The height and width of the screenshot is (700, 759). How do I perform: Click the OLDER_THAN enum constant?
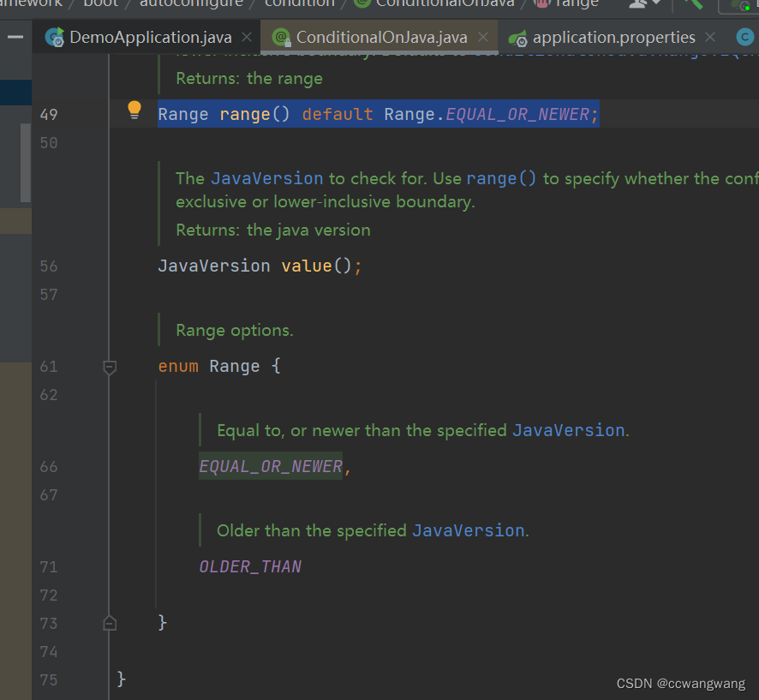pos(250,566)
